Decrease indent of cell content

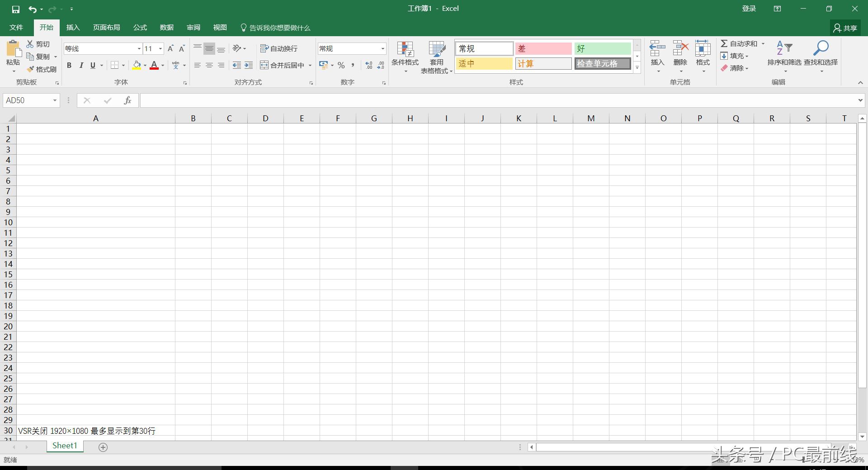[236, 65]
